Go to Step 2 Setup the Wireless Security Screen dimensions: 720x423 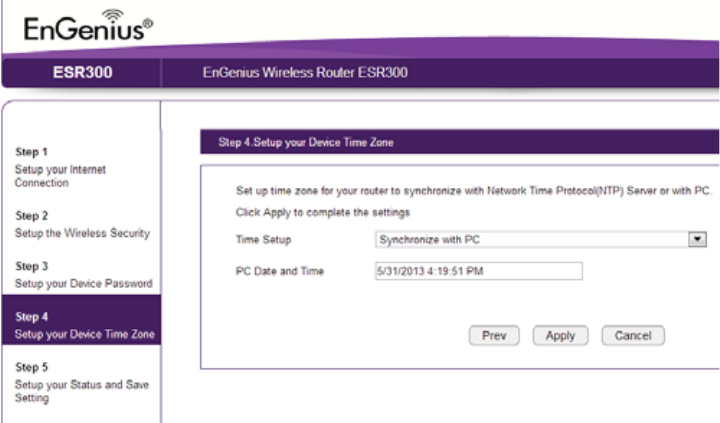coord(82,224)
